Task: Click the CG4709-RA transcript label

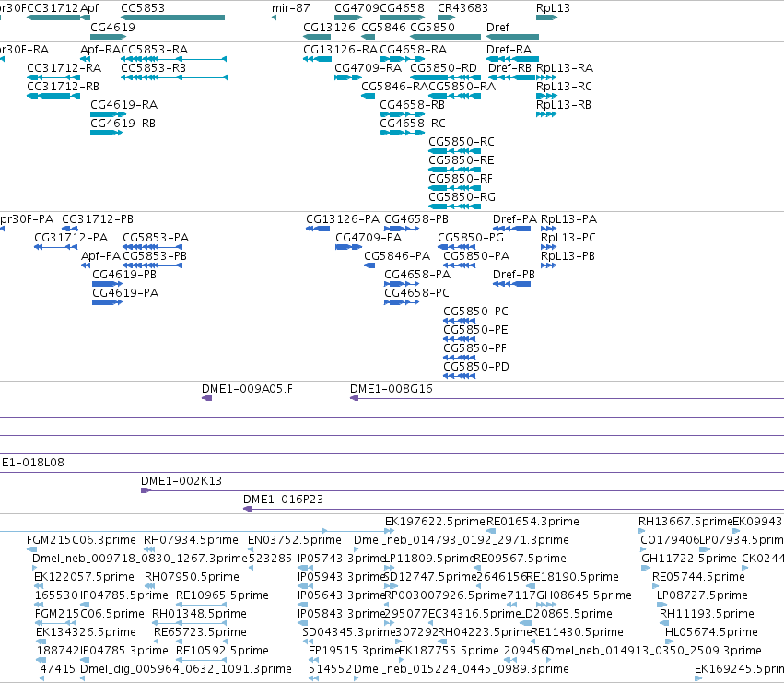Action: coord(368,68)
